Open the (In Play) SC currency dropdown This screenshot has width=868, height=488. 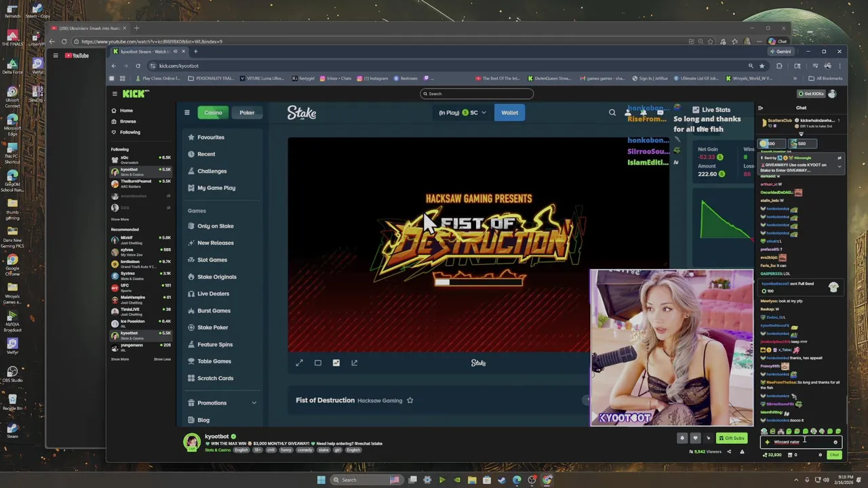[x=462, y=113]
